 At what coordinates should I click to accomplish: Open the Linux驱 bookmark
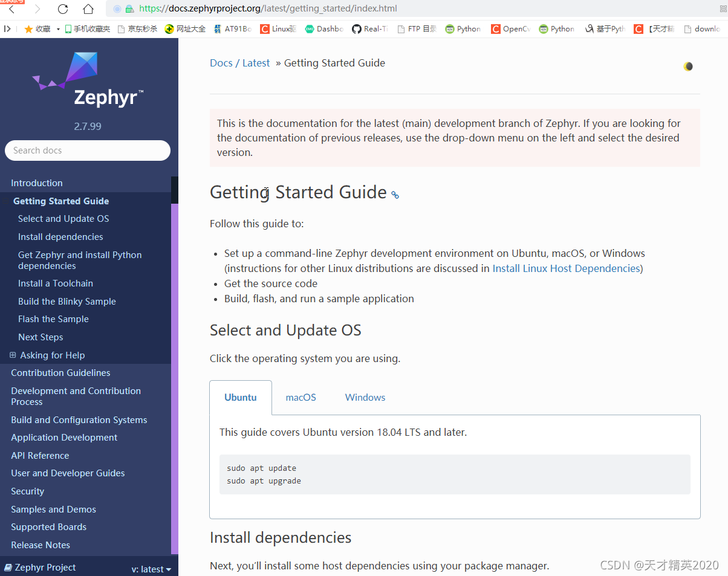[x=278, y=28]
